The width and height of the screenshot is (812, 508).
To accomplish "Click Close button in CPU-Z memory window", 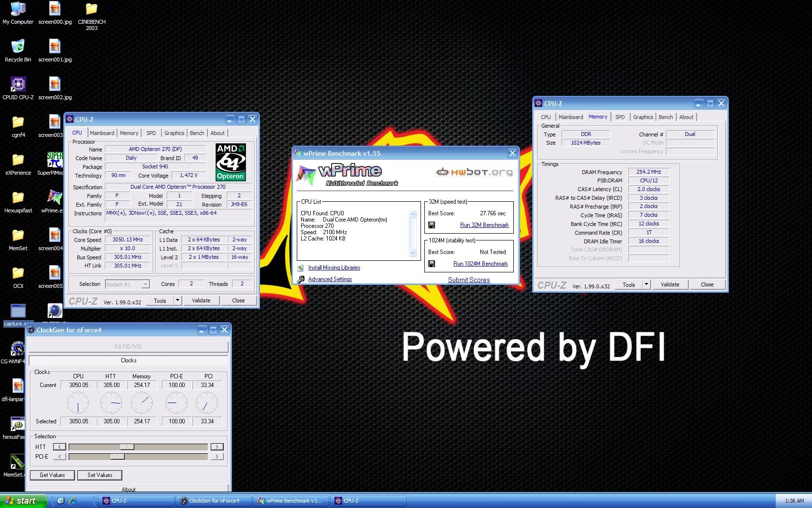I will pyautogui.click(x=707, y=284).
